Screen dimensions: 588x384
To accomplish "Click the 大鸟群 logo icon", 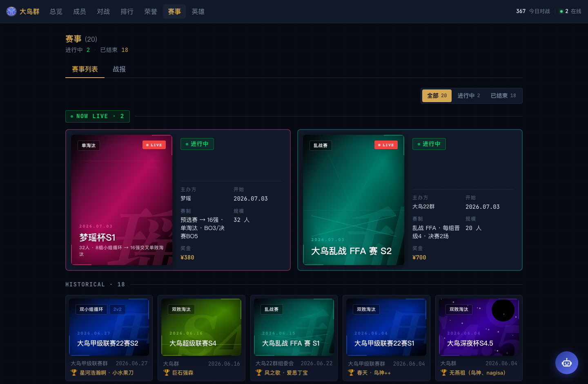I will tap(11, 11).
